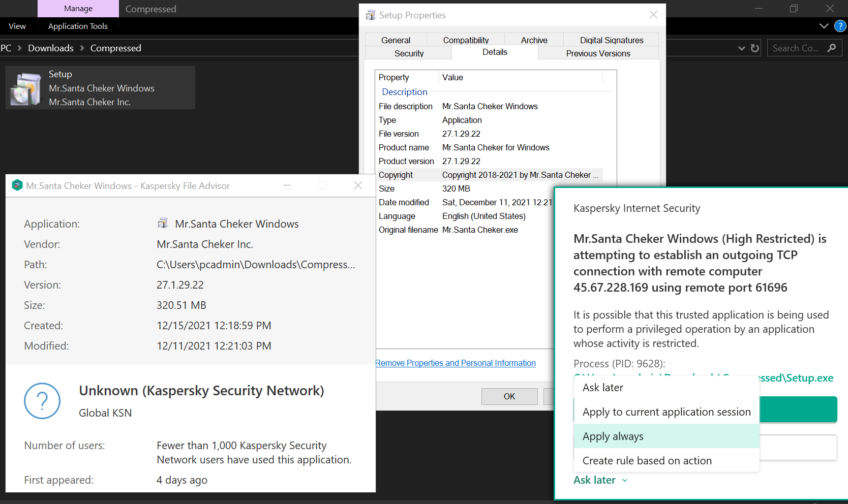Image resolution: width=848 pixels, height=504 pixels.
Task: Expand the Explorer ribbon with the chevron
Action: pyautogui.click(x=824, y=26)
